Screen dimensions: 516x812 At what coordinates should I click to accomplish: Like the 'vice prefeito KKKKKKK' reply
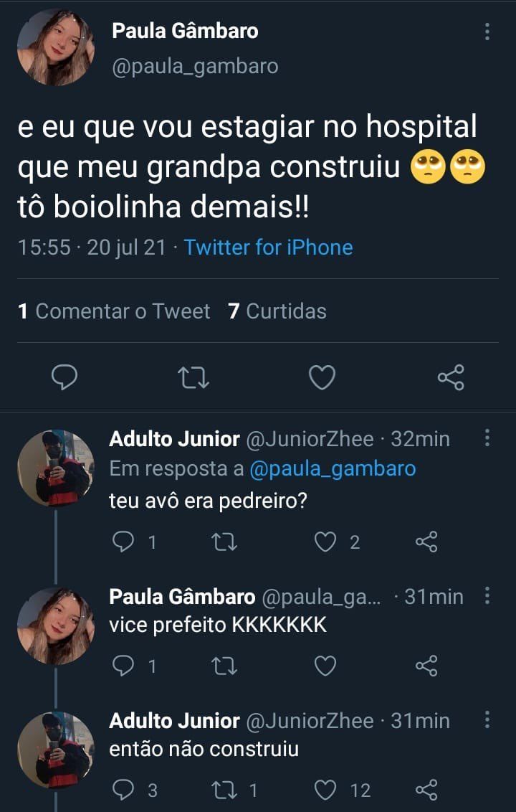click(326, 666)
